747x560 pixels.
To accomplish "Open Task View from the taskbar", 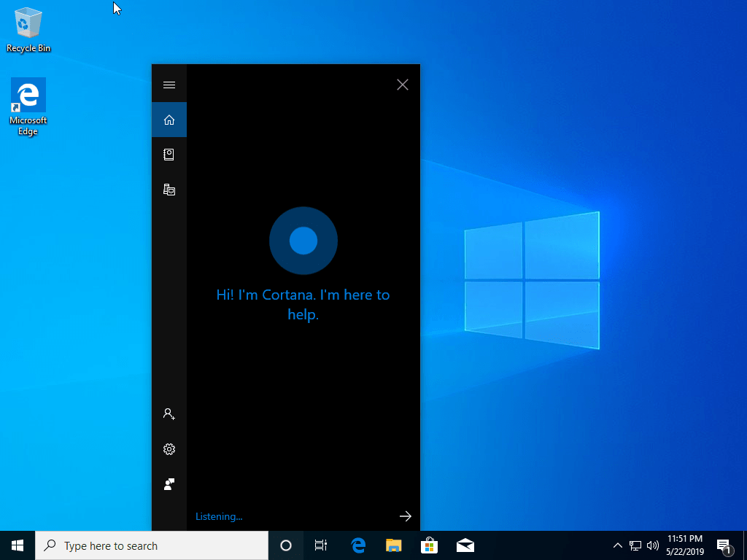I will tap(321, 545).
